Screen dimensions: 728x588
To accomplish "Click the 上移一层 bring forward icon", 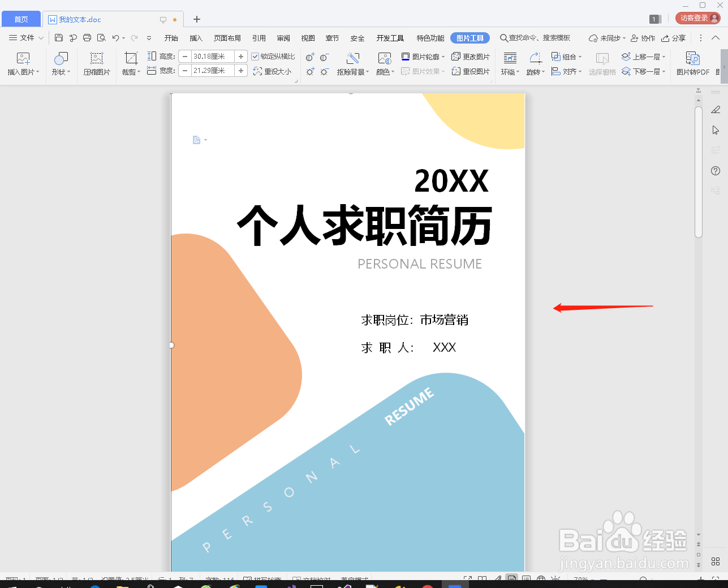I will point(645,57).
